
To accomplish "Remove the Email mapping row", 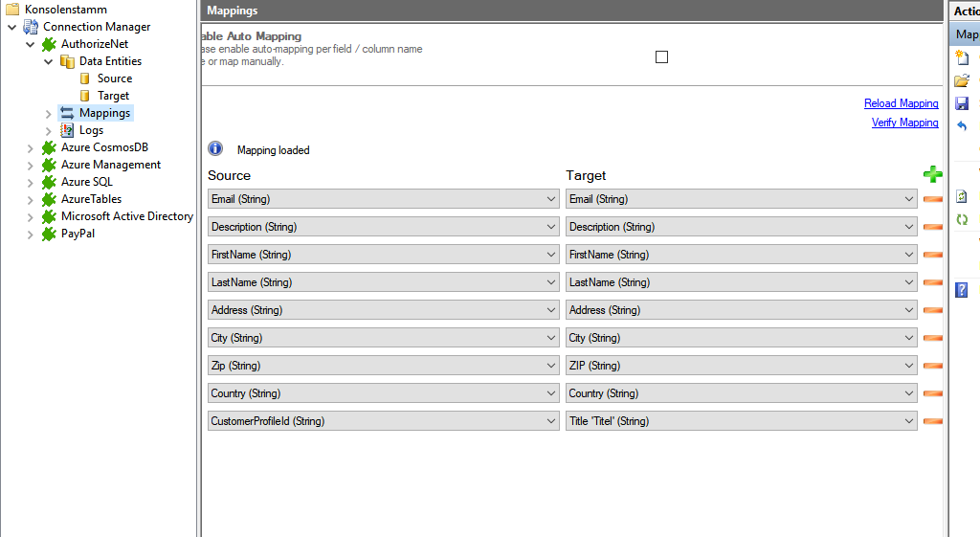I will (932, 199).
